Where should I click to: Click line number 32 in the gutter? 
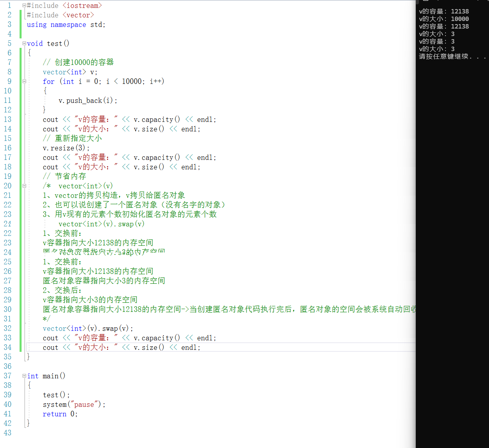pyautogui.click(x=8, y=328)
